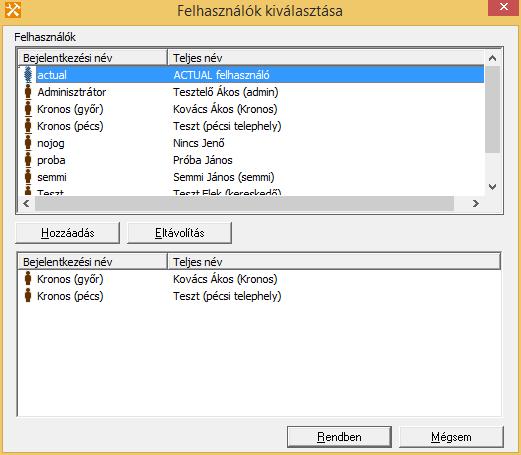Sort lower list by Teljes név header
The width and height of the screenshot is (521, 455).
334,262
